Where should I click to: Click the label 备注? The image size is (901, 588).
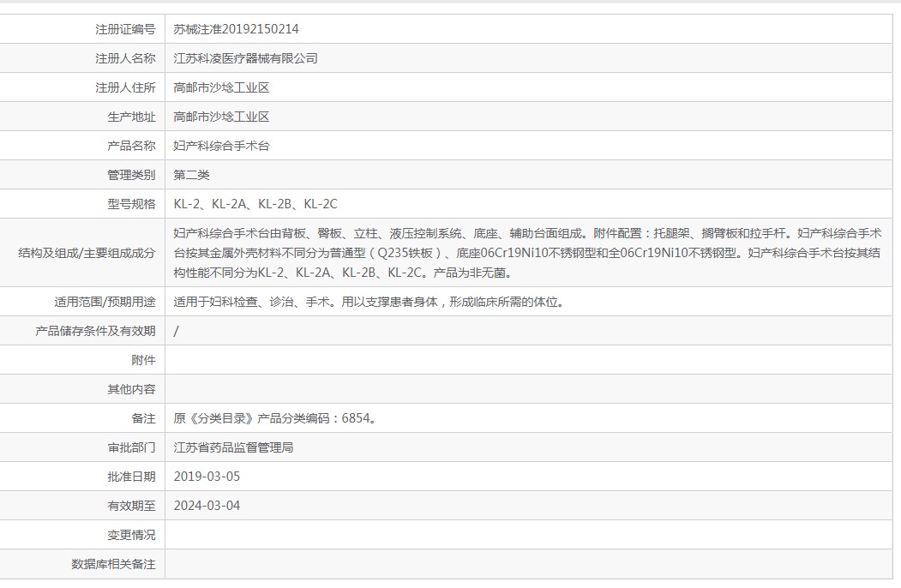[x=144, y=418]
